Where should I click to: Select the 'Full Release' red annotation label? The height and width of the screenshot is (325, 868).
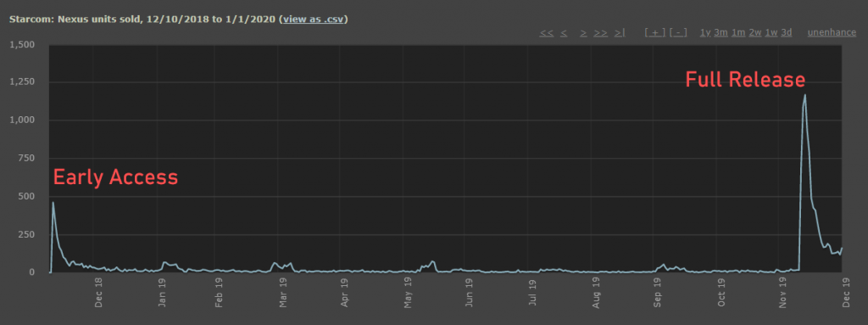[x=745, y=80]
